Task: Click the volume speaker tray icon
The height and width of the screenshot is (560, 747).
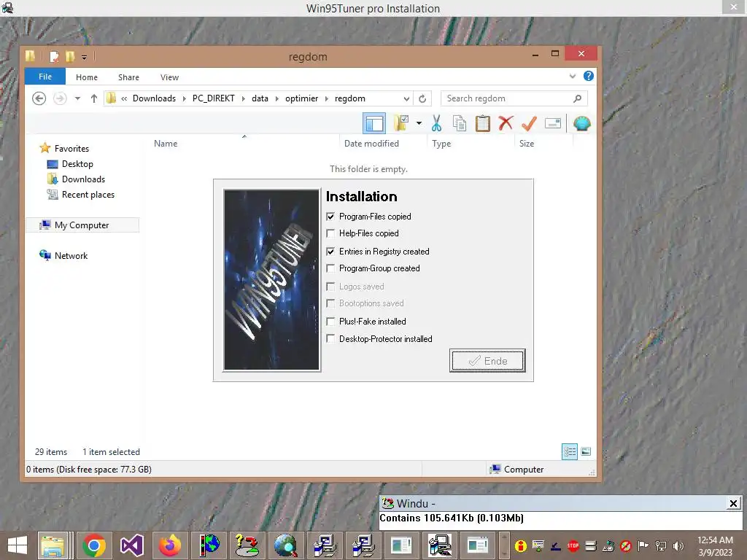Action: pos(678,546)
